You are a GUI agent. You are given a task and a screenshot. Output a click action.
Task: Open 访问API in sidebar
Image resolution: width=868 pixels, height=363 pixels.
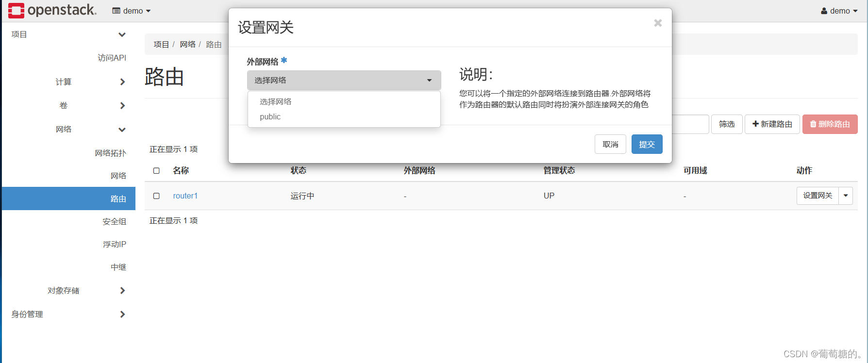click(x=112, y=58)
